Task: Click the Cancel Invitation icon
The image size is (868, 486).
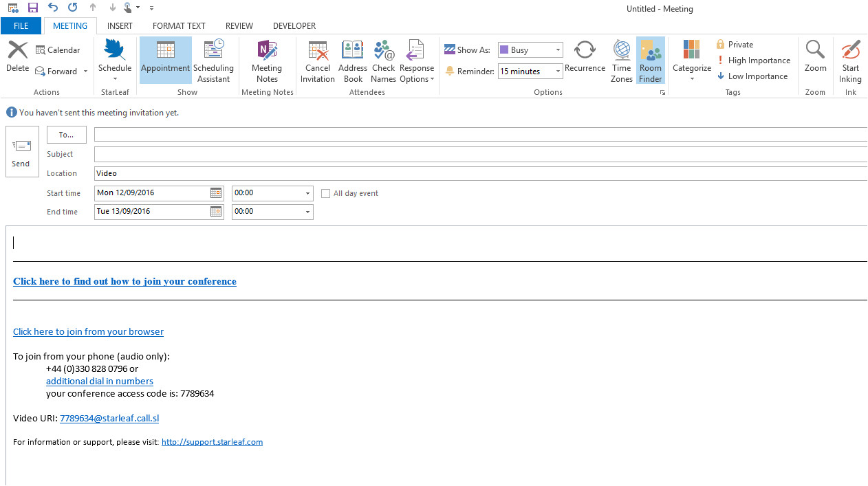Action: [318, 60]
